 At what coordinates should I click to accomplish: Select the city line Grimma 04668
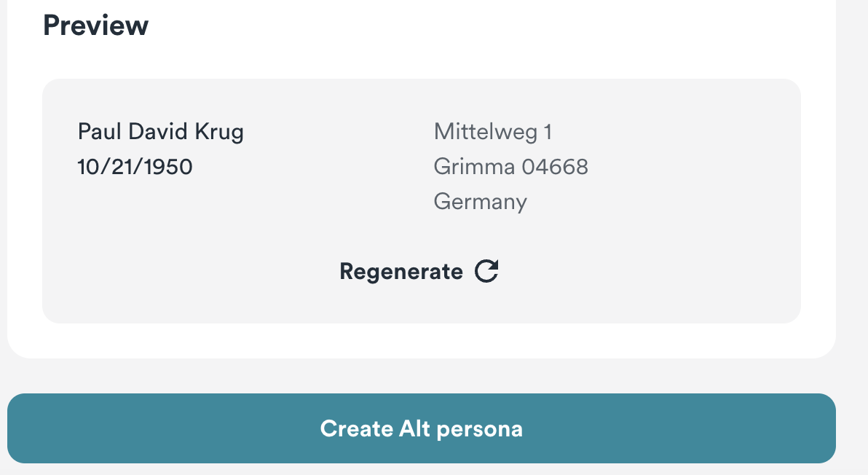pyautogui.click(x=510, y=167)
